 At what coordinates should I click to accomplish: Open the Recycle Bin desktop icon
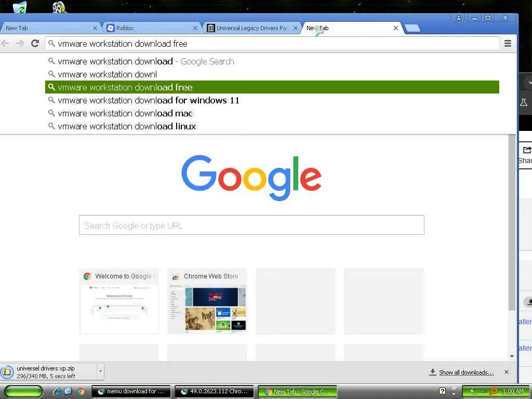click(20, 7)
